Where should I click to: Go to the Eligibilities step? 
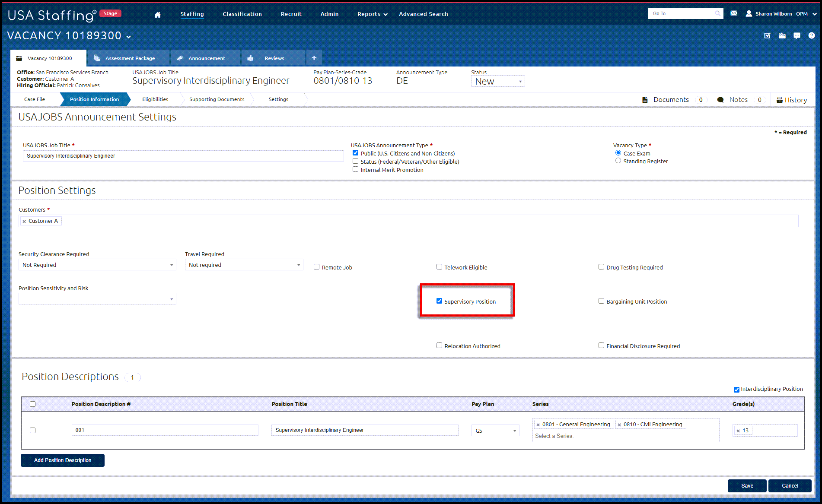[x=155, y=99]
